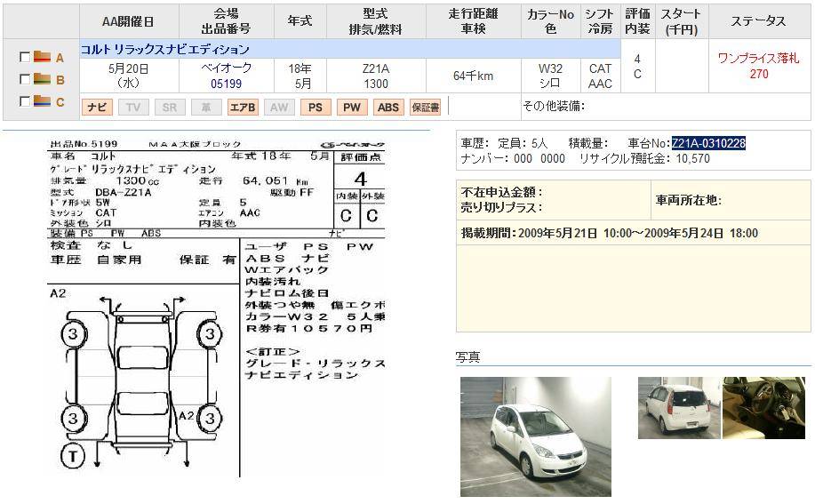
Task: Click the 車歴 定員 5人 text
Action: [504, 143]
